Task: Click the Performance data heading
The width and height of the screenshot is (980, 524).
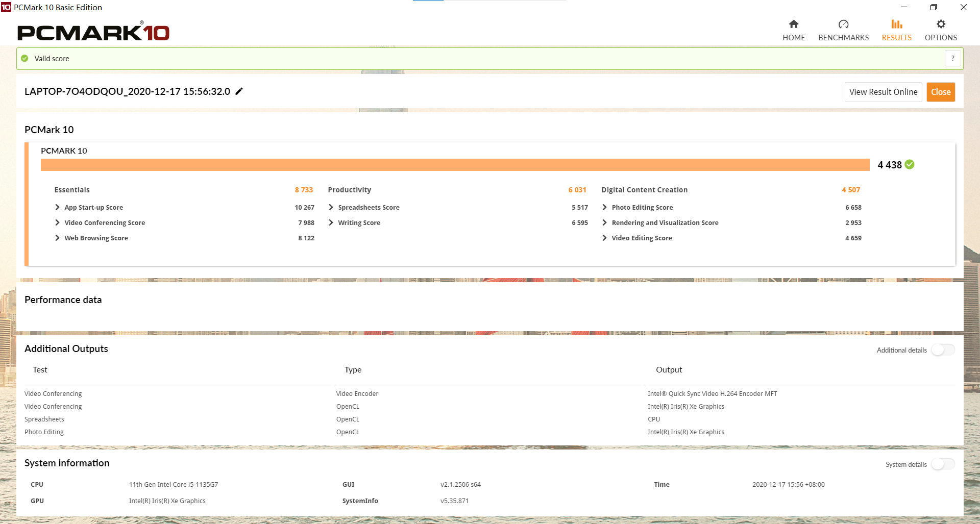Action: 63,300
